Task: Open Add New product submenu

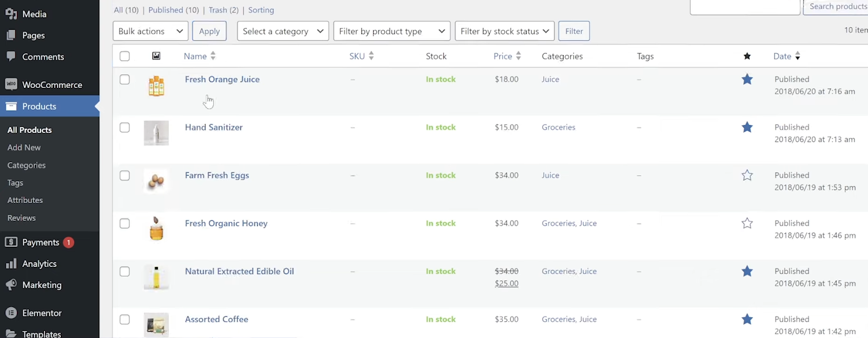Action: (x=24, y=148)
